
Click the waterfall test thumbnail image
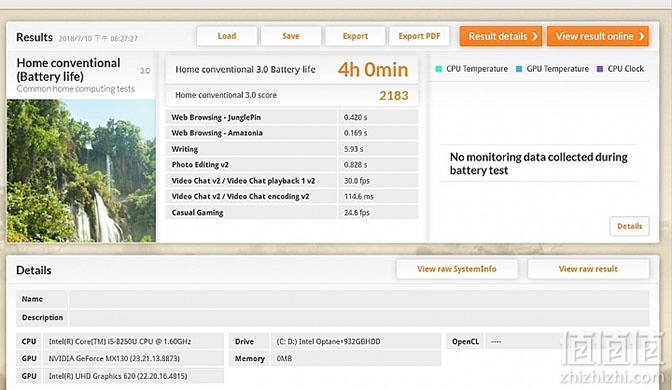click(x=81, y=171)
